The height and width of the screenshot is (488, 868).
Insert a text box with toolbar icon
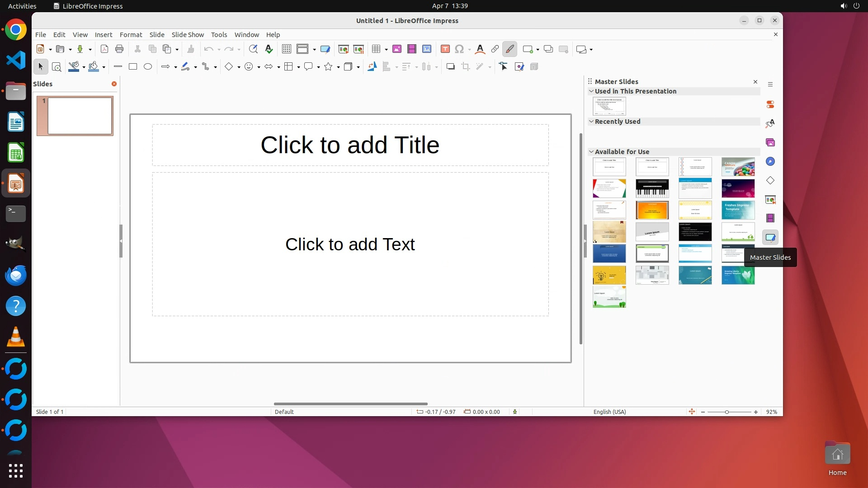tap(445, 49)
